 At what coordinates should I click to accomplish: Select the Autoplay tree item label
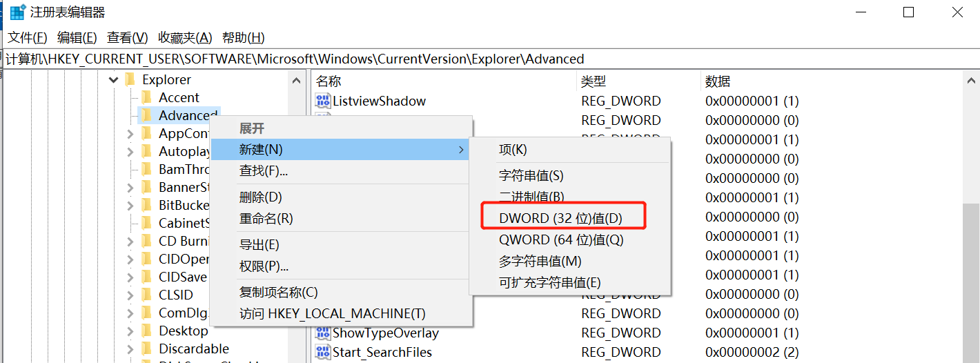[184, 151]
